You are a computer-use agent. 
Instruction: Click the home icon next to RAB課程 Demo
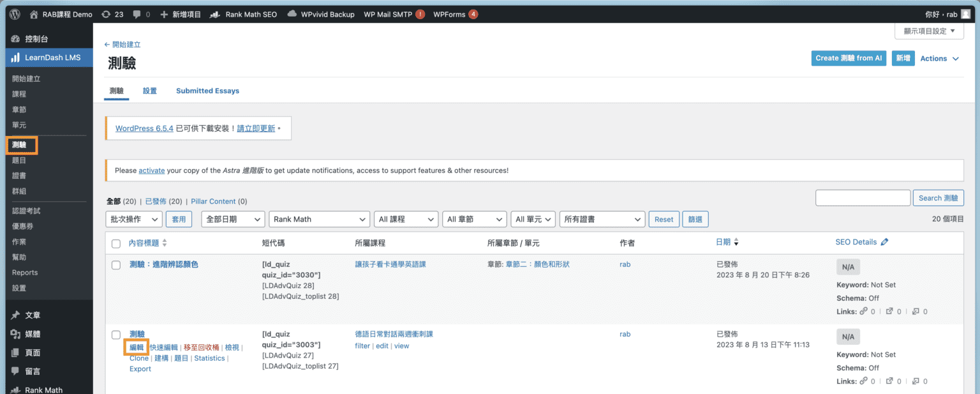coord(34,13)
